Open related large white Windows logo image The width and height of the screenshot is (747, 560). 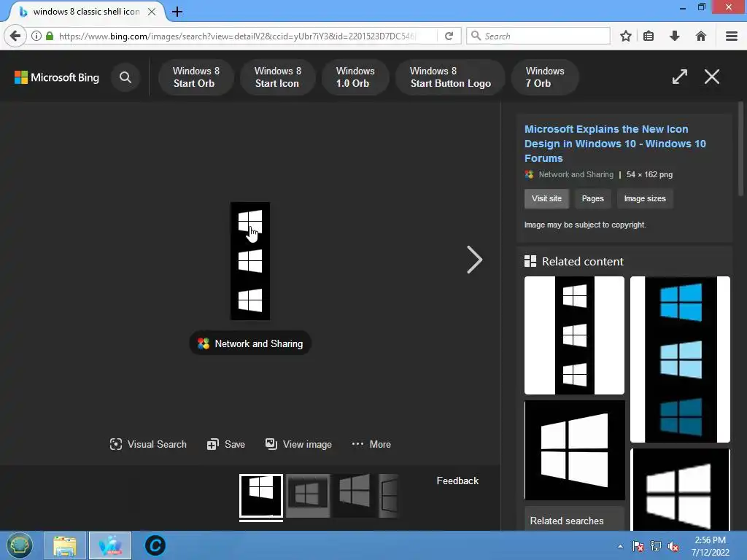(x=574, y=450)
